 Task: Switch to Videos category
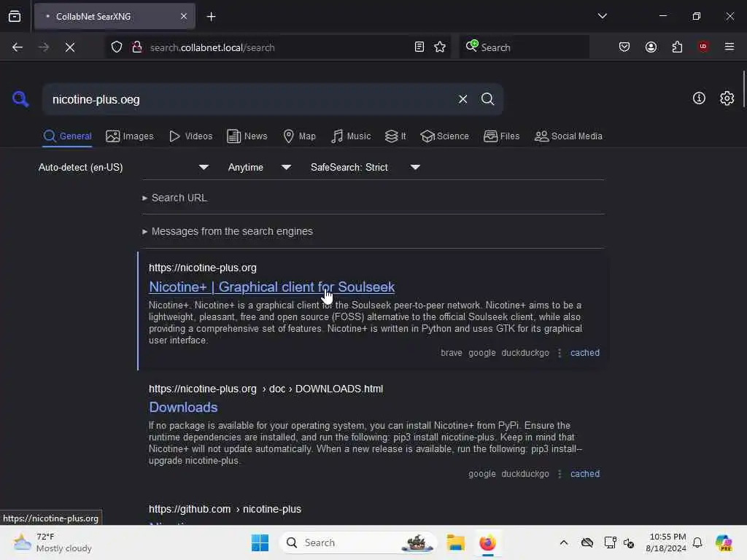pyautogui.click(x=190, y=136)
